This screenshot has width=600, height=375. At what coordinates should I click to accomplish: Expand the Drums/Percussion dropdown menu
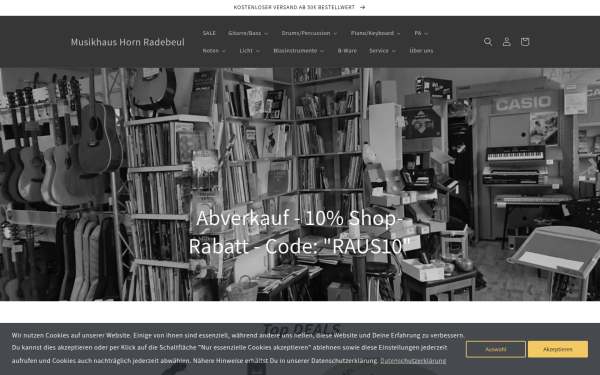click(x=309, y=33)
